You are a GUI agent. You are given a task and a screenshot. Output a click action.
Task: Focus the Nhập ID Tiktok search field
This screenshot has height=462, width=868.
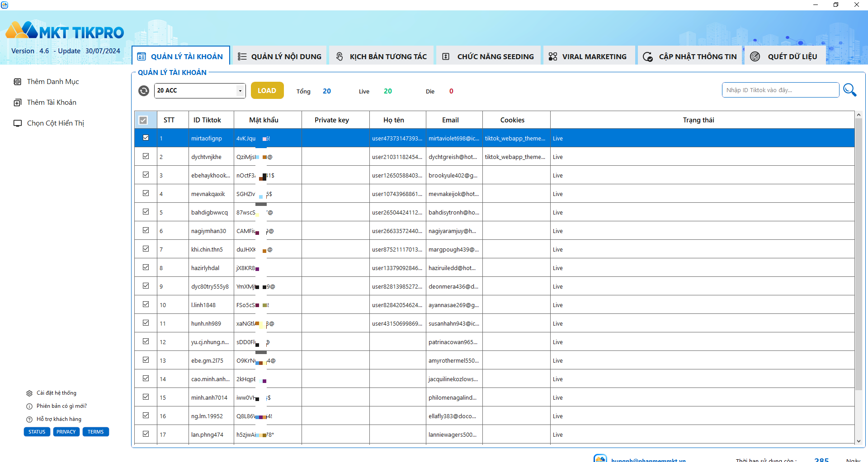(780, 90)
